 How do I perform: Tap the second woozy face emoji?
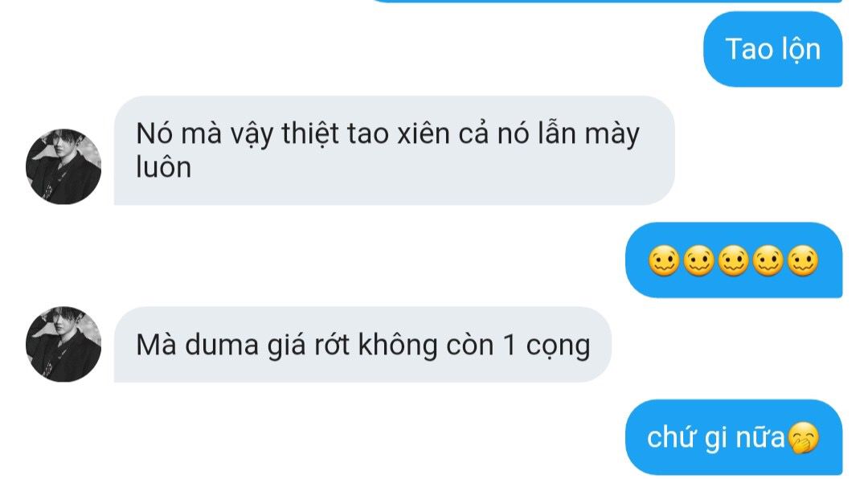pos(698,261)
